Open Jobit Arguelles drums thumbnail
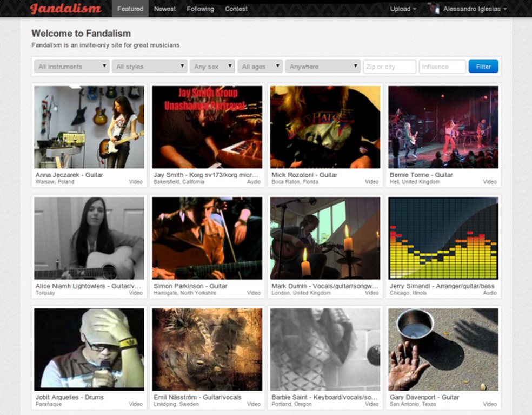The image size is (532, 415). 89,350
